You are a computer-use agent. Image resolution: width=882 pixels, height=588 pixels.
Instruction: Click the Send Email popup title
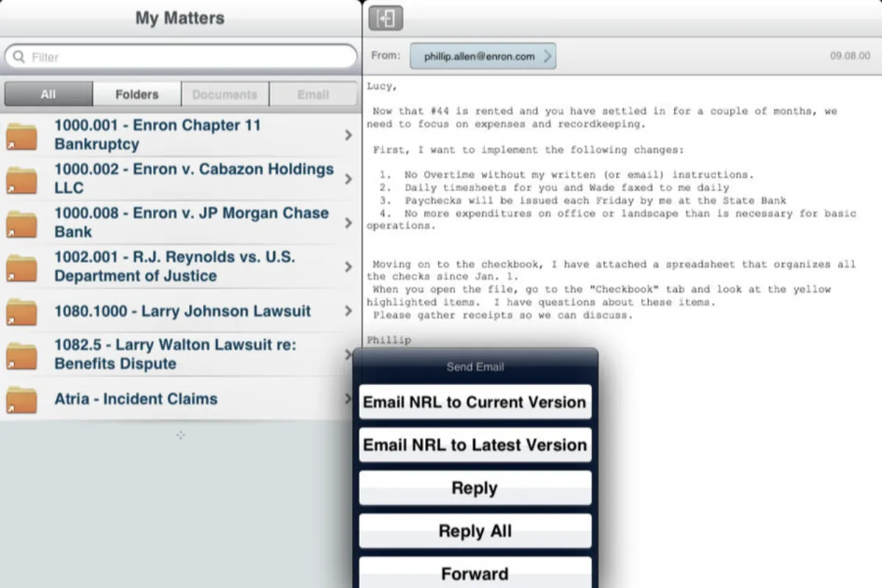475,367
